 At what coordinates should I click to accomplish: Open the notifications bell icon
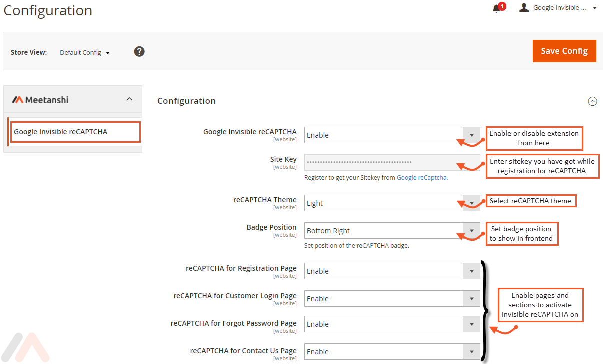pyautogui.click(x=496, y=8)
